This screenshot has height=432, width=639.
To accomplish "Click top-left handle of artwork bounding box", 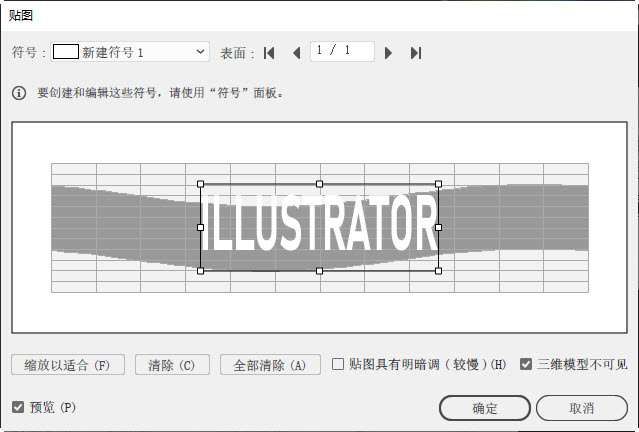I will pos(201,184).
